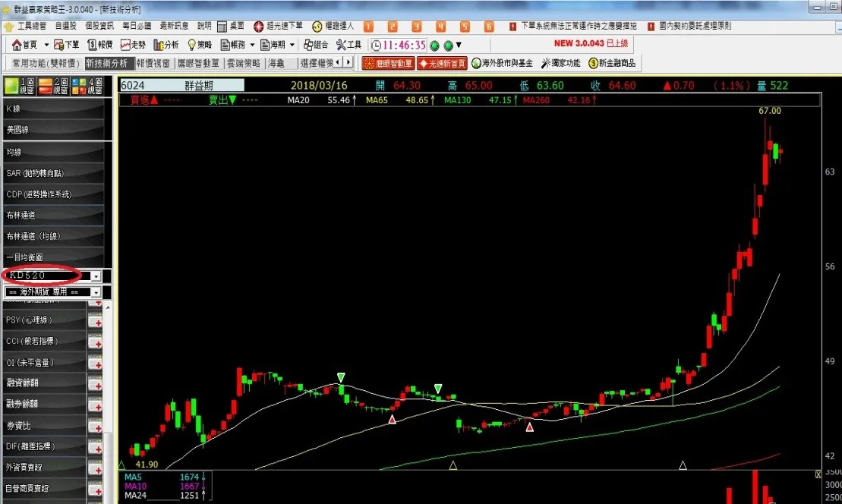This screenshot has height=504, width=842.
Task: Click the clock icon beside the time
Action: click(x=377, y=45)
